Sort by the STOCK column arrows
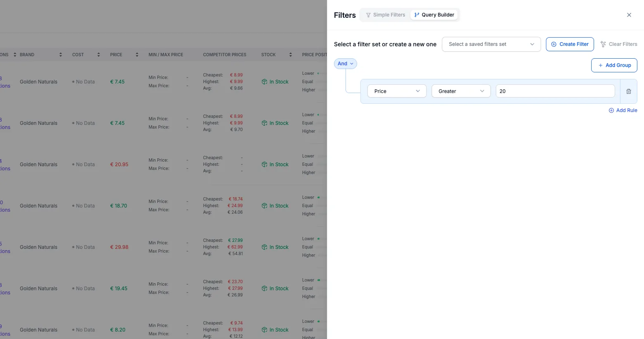 coord(291,55)
